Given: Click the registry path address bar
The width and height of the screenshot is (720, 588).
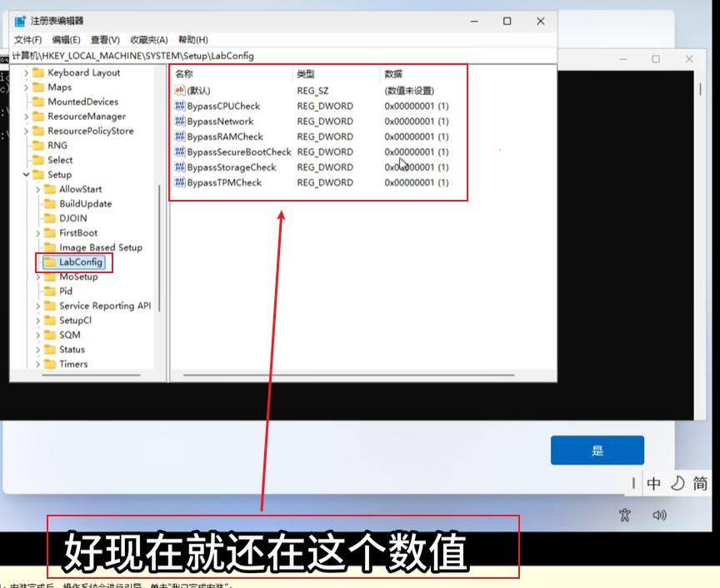Looking at the screenshot, I should (283, 56).
